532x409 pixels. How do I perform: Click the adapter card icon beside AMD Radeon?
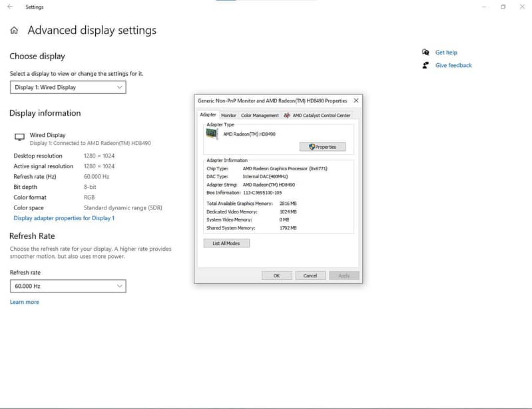pos(212,134)
